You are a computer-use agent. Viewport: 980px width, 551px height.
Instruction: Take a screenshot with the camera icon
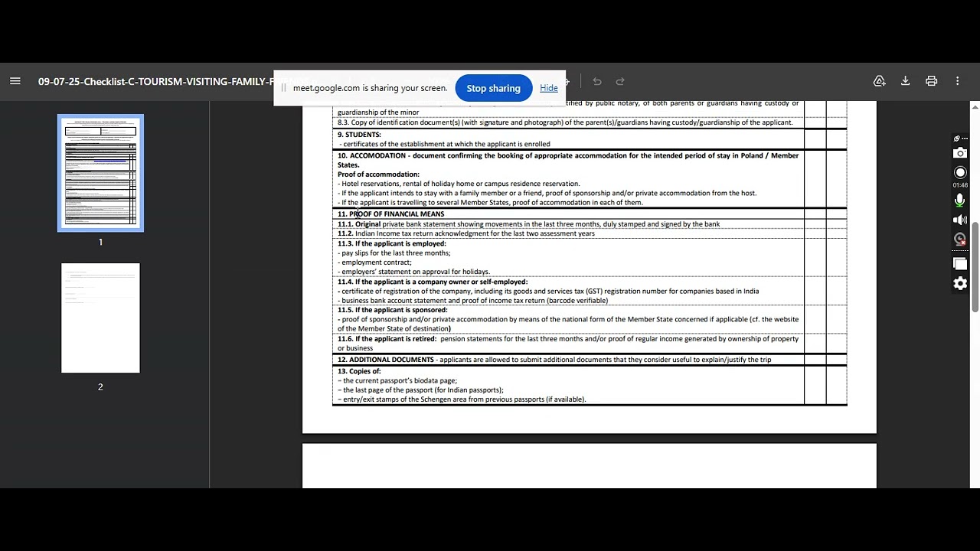pyautogui.click(x=960, y=153)
